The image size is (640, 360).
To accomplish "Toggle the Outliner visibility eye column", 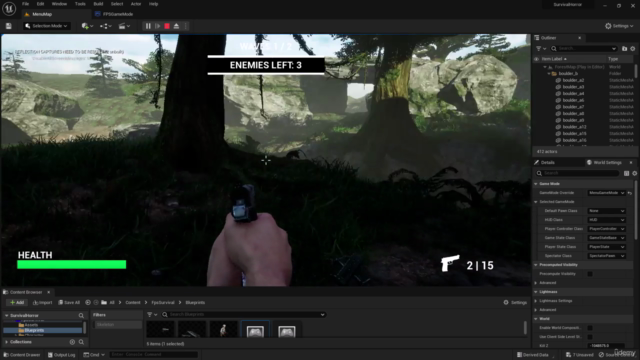I will [536, 59].
